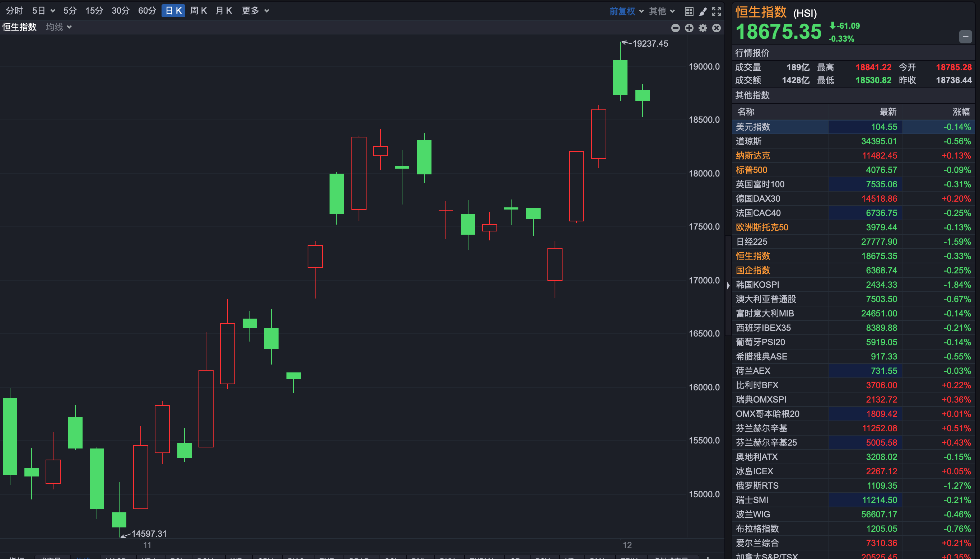
Task: Remove indicator with circled X icon
Action: [716, 28]
